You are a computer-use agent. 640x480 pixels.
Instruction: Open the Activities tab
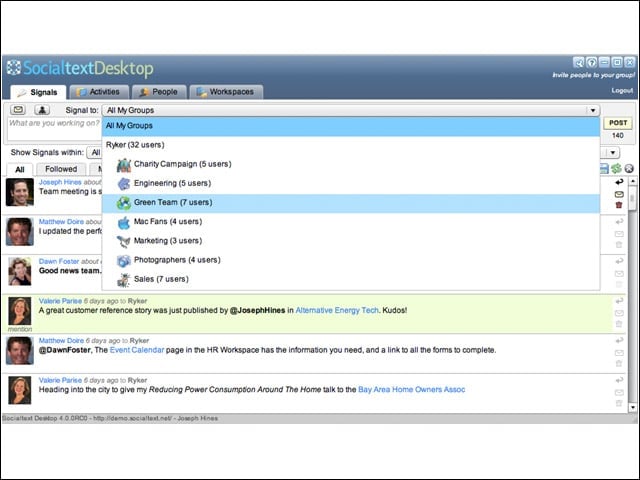point(99,92)
